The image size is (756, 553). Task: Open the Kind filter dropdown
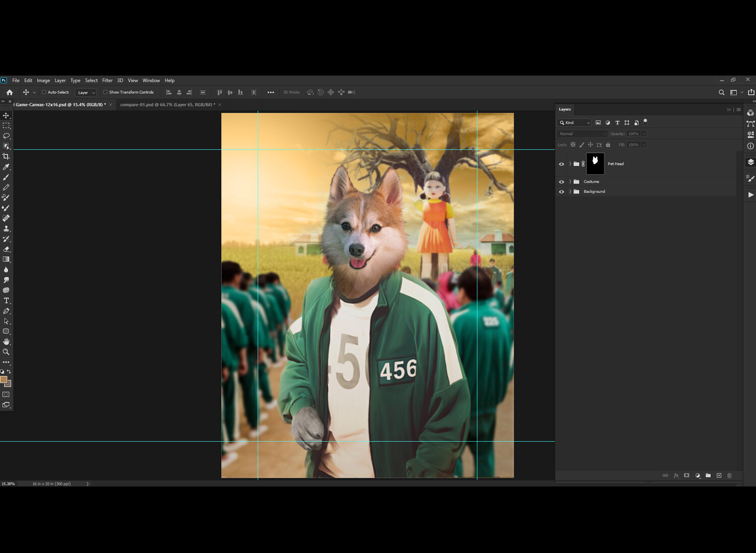[x=574, y=122]
